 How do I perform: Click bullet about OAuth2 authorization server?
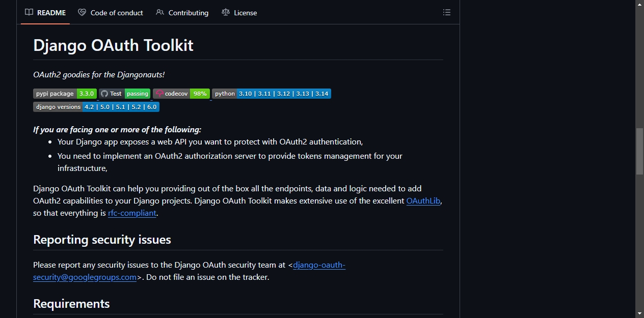pyautogui.click(x=230, y=162)
